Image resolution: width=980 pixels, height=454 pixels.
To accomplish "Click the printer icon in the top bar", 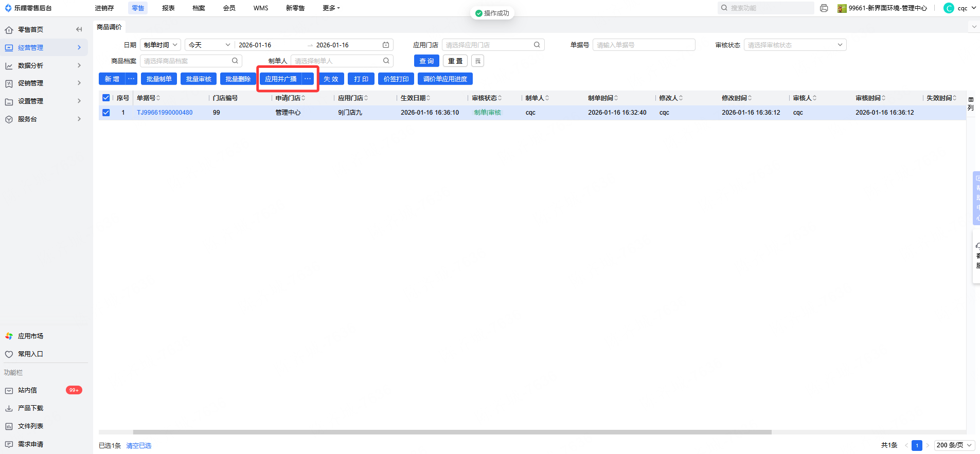I will pos(824,8).
